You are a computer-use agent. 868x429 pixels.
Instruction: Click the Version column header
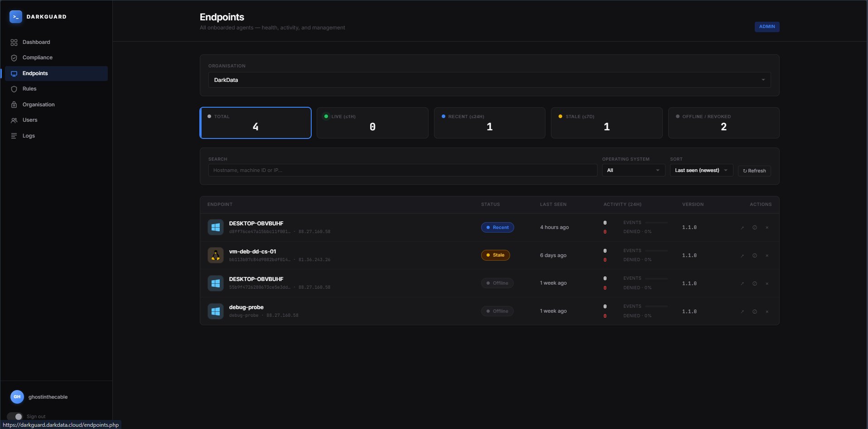click(x=693, y=205)
